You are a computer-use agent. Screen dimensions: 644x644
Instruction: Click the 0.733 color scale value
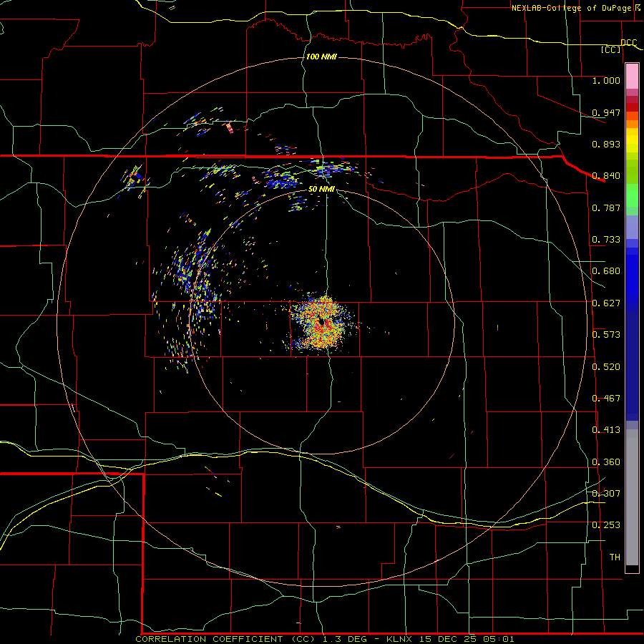[606, 240]
